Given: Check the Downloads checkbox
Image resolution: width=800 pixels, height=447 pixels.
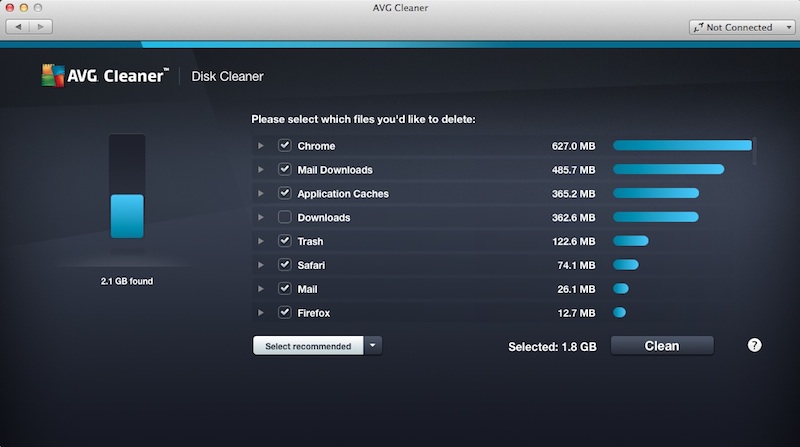Looking at the screenshot, I should (284, 217).
